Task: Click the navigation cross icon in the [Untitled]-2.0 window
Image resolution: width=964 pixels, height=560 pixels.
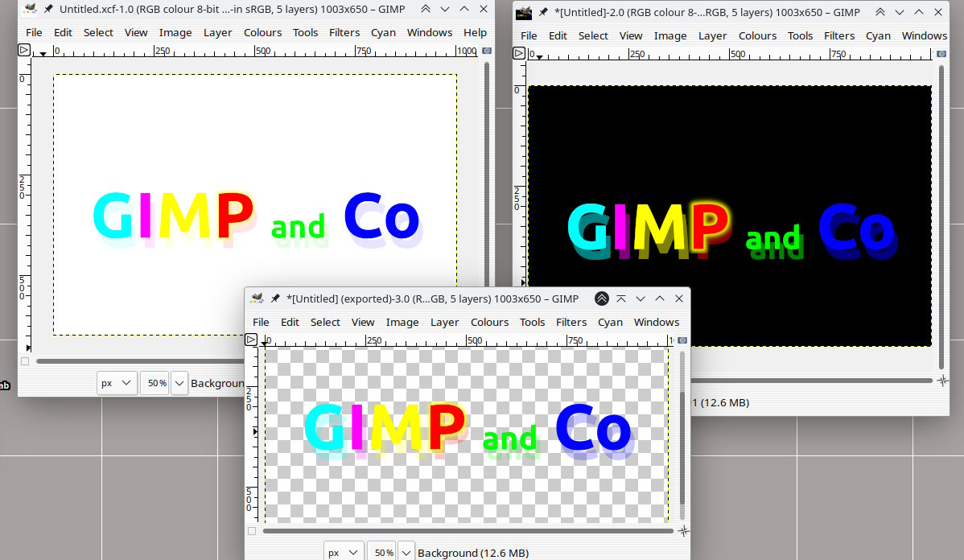Action: coord(942,381)
